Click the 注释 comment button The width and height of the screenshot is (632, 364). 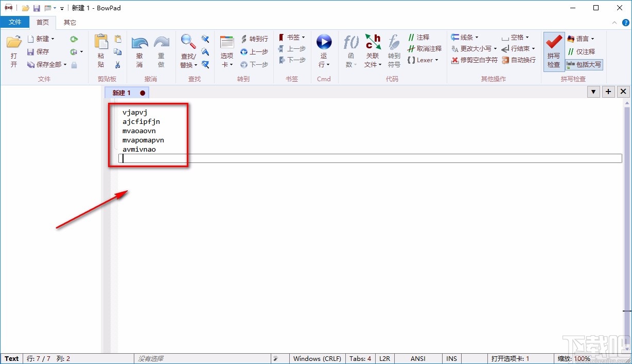[418, 38]
